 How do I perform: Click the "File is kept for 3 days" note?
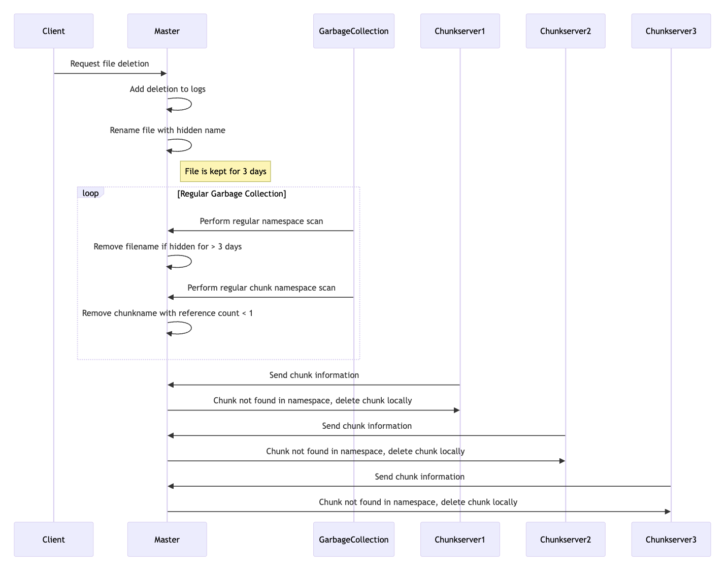click(225, 171)
